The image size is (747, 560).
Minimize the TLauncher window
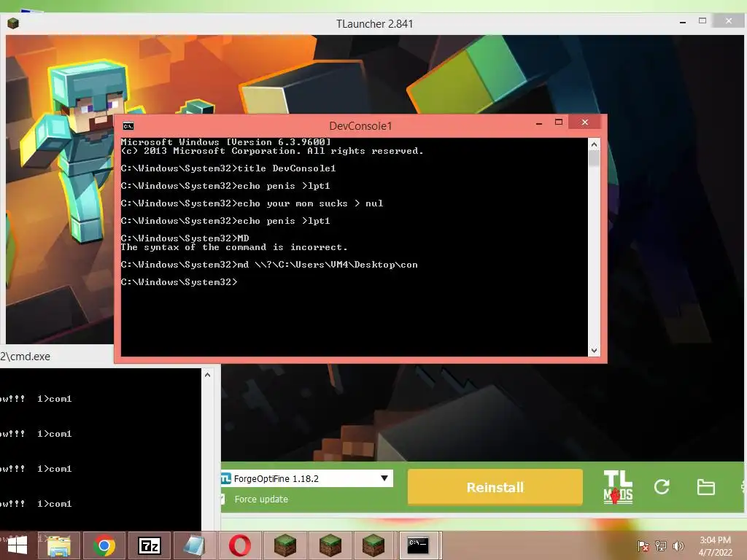[x=682, y=22]
